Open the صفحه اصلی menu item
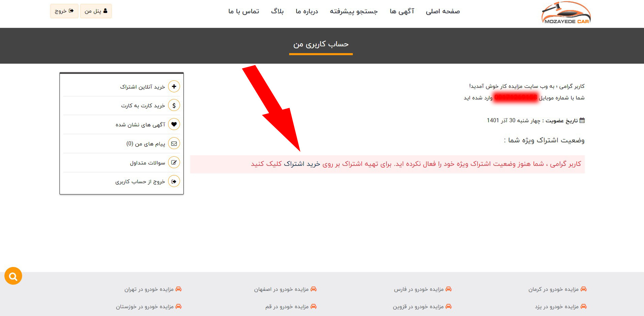 pos(443,11)
